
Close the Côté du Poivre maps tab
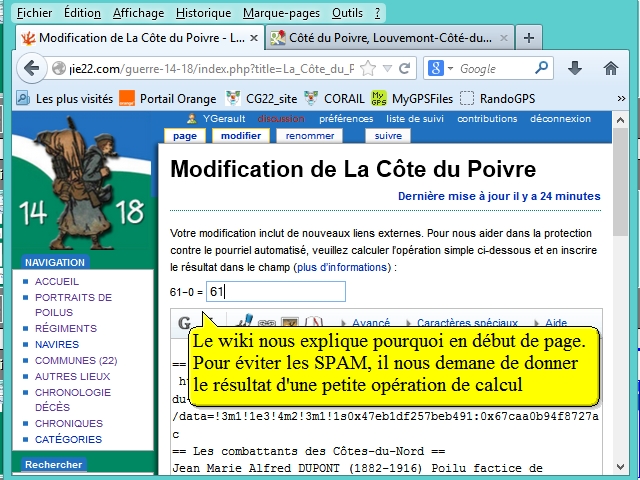504,38
